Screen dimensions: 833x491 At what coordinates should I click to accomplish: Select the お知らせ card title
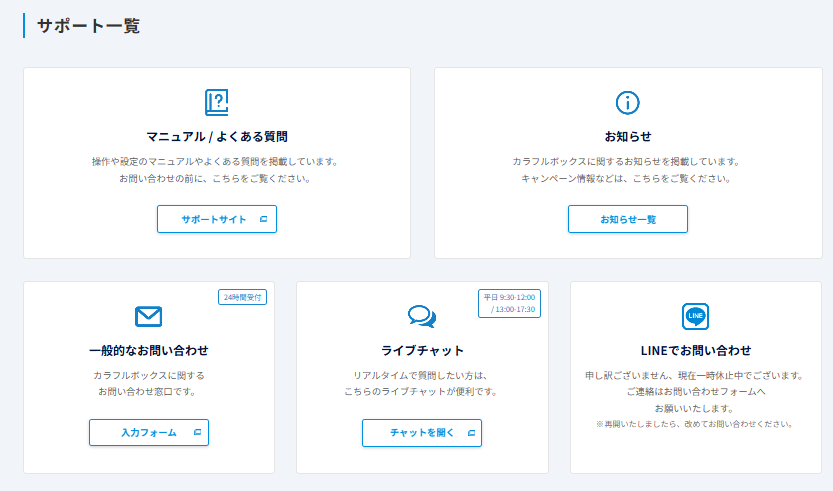pyautogui.click(x=627, y=136)
